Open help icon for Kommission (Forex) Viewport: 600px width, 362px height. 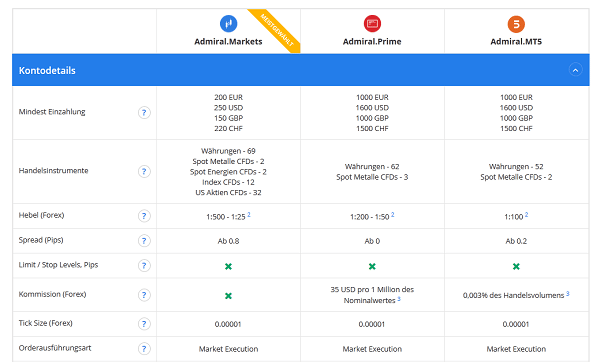tap(144, 295)
